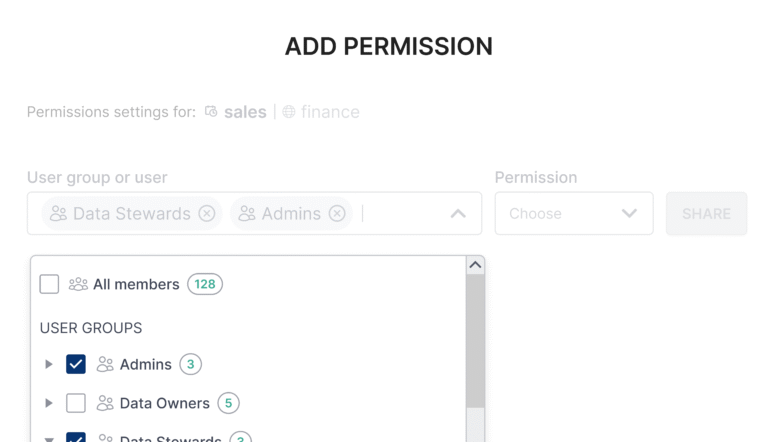
Task: Uncheck the Admins checkbox
Action: click(76, 364)
